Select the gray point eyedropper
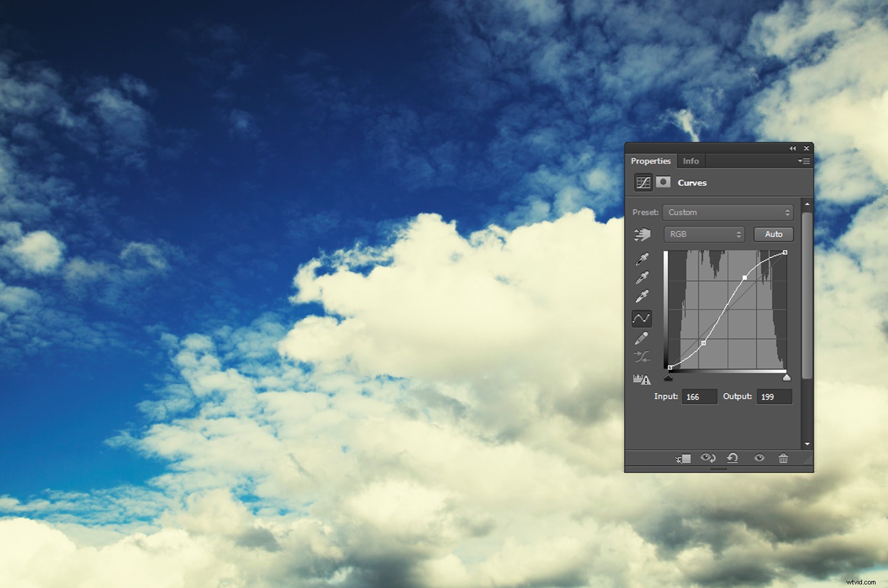Viewport: 888px width, 588px height. (x=643, y=277)
